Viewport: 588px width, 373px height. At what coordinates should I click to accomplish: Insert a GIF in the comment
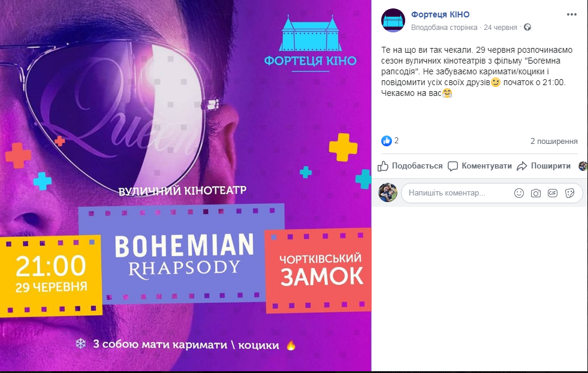[x=553, y=193]
